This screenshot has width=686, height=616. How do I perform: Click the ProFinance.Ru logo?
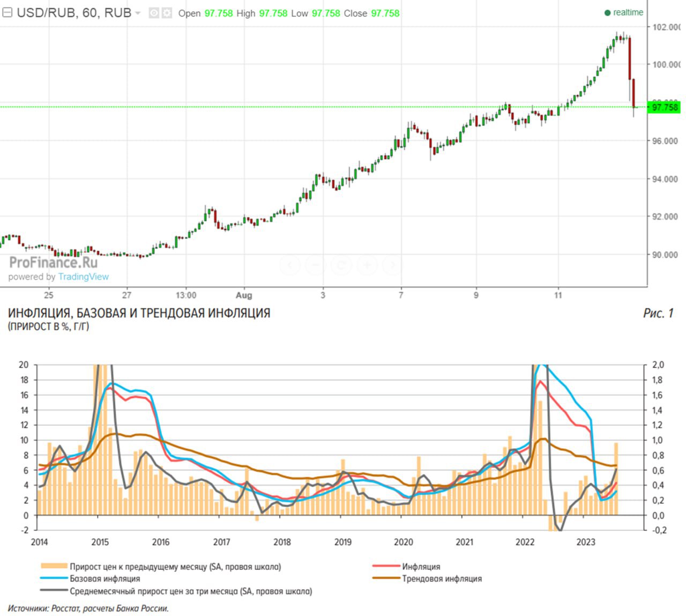click(53, 262)
